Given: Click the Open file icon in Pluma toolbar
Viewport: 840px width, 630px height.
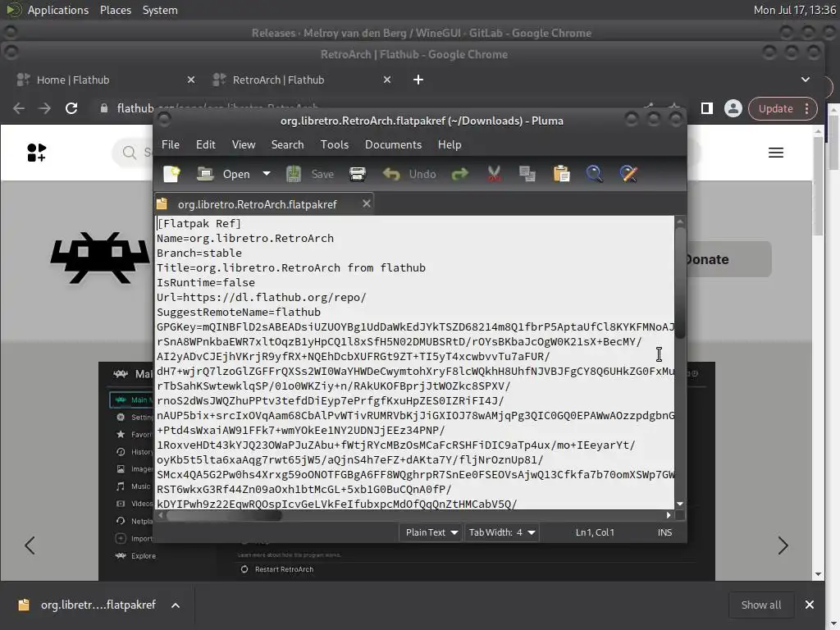Looking at the screenshot, I should pos(204,174).
